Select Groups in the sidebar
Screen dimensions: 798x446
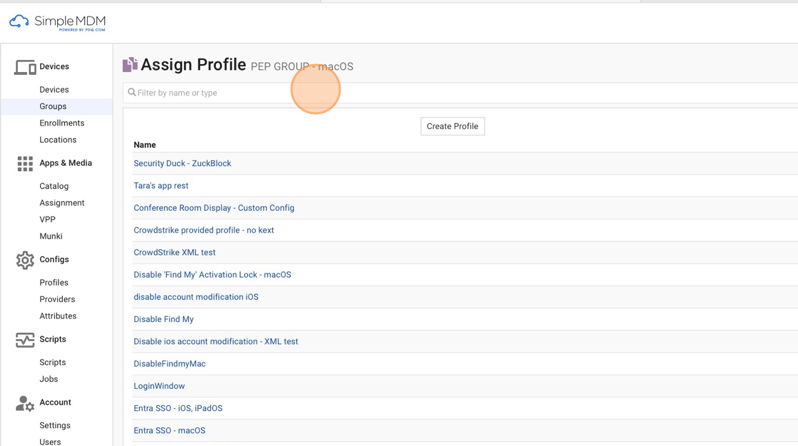(53, 106)
